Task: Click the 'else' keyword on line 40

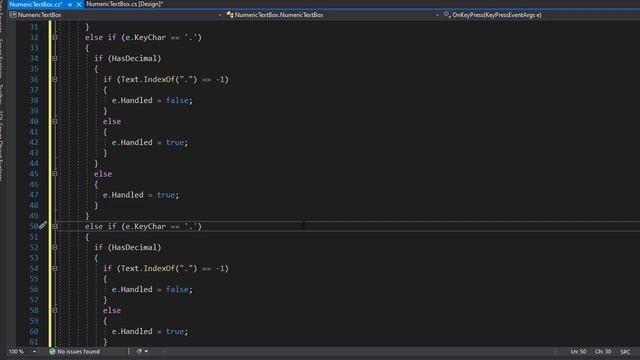Action: (112, 122)
